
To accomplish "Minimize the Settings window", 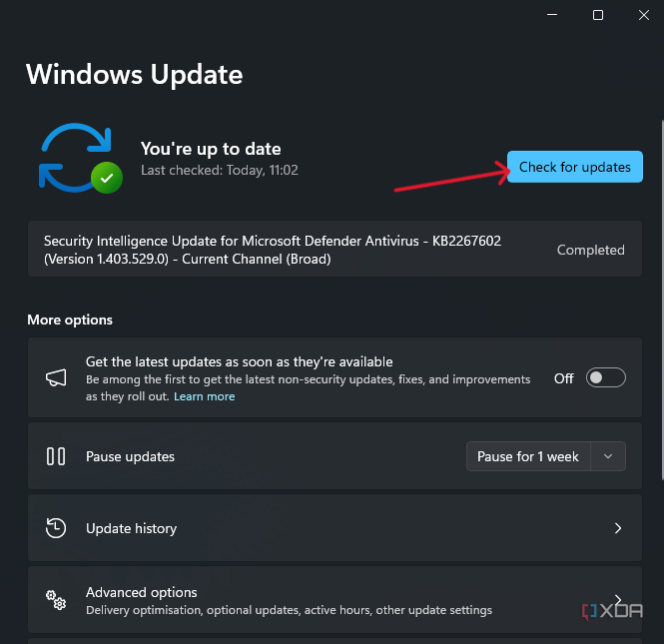I will 552,15.
